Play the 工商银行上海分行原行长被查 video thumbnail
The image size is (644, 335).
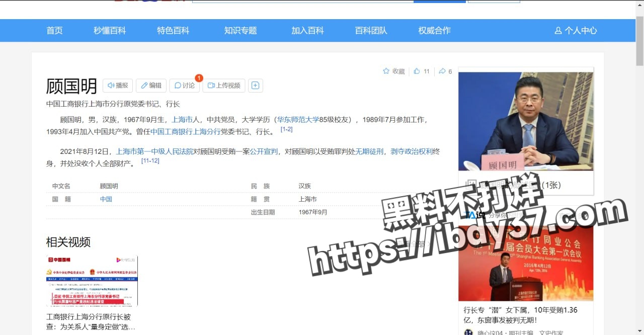pos(92,281)
